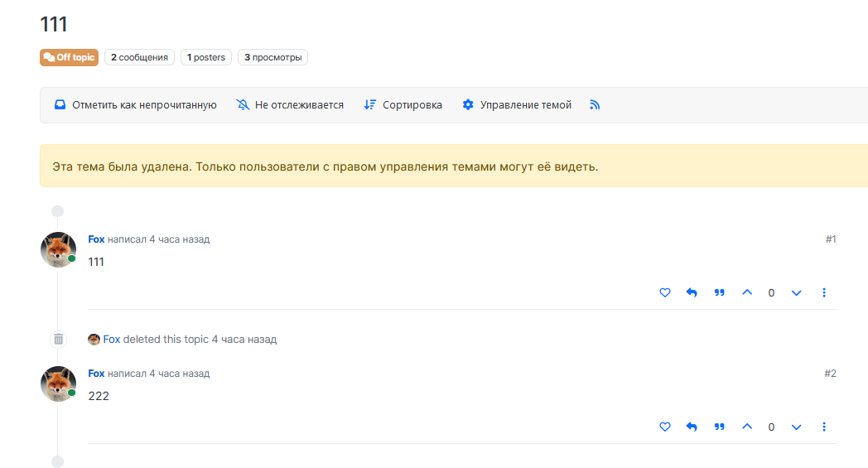Click the topic title 111

click(x=54, y=24)
